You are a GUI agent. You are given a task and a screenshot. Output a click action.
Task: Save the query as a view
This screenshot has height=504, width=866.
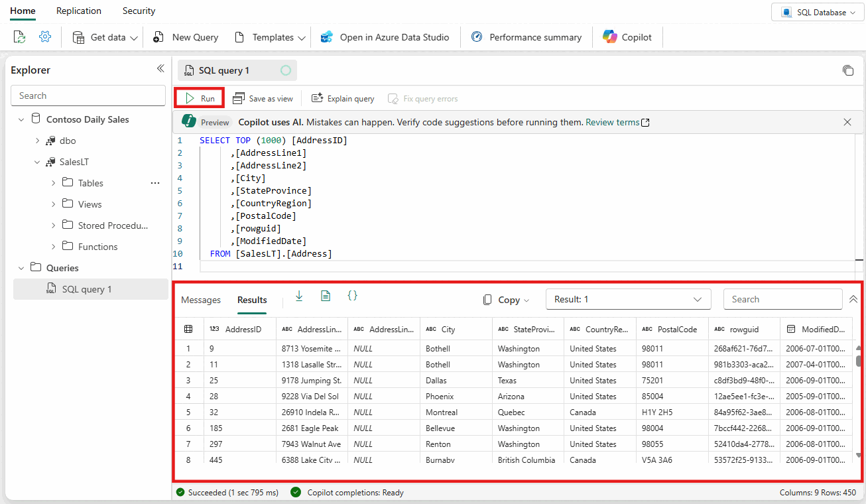click(x=263, y=98)
